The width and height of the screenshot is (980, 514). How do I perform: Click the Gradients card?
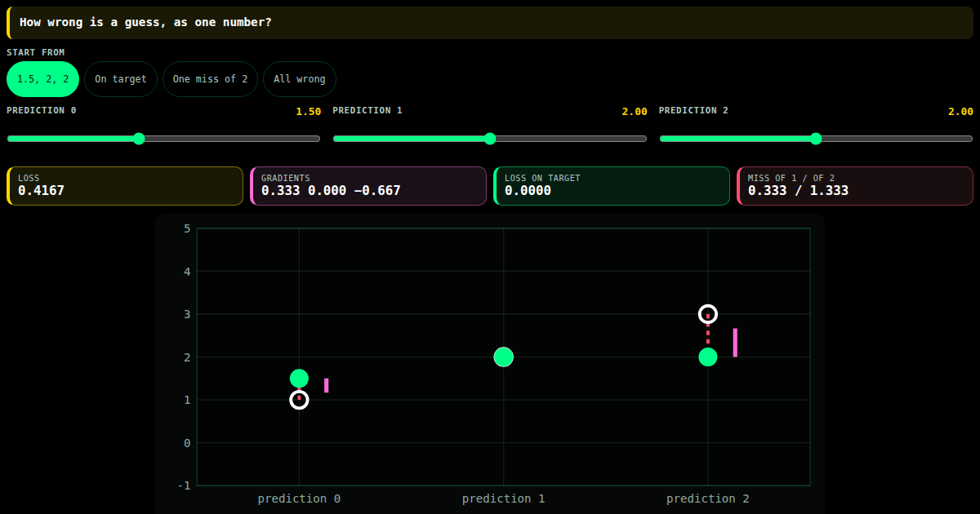coord(368,186)
